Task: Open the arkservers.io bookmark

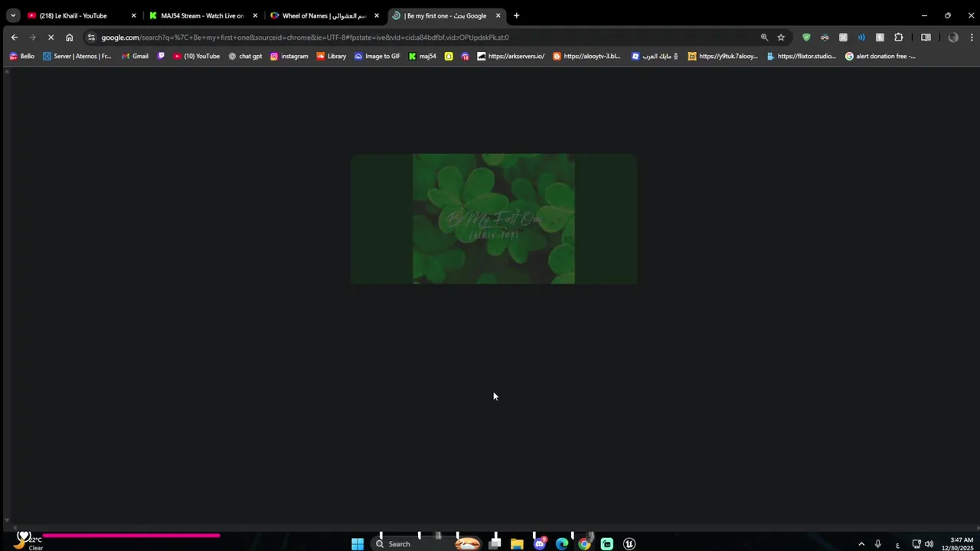Action: [x=511, y=56]
